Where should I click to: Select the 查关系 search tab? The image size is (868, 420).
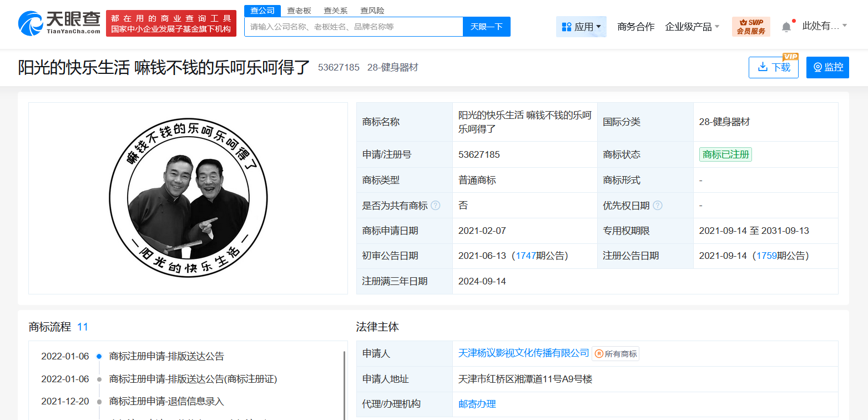pos(336,11)
